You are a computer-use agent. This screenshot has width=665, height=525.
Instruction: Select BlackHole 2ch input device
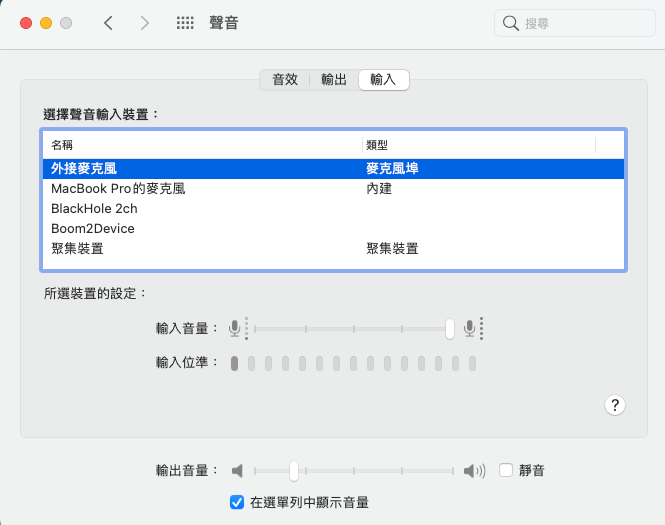tap(333, 208)
